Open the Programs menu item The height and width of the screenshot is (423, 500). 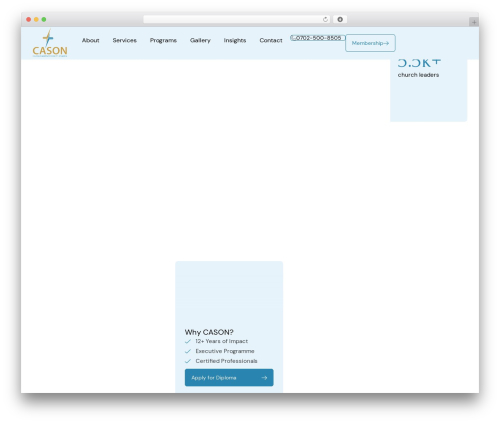pyautogui.click(x=163, y=40)
